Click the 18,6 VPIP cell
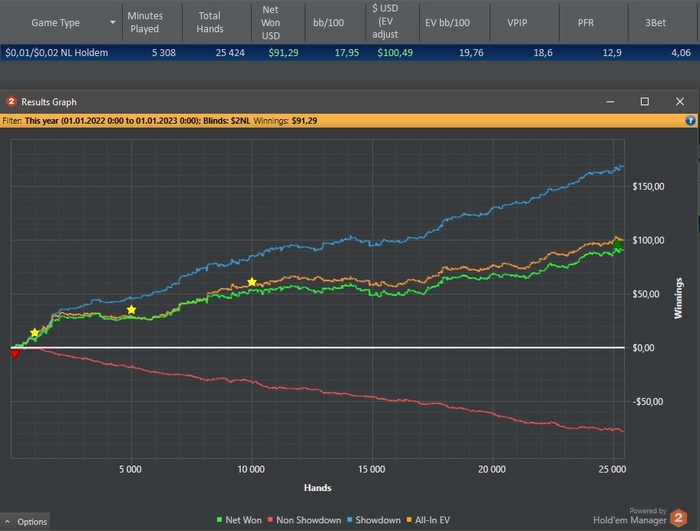This screenshot has width=700, height=531. click(543, 53)
